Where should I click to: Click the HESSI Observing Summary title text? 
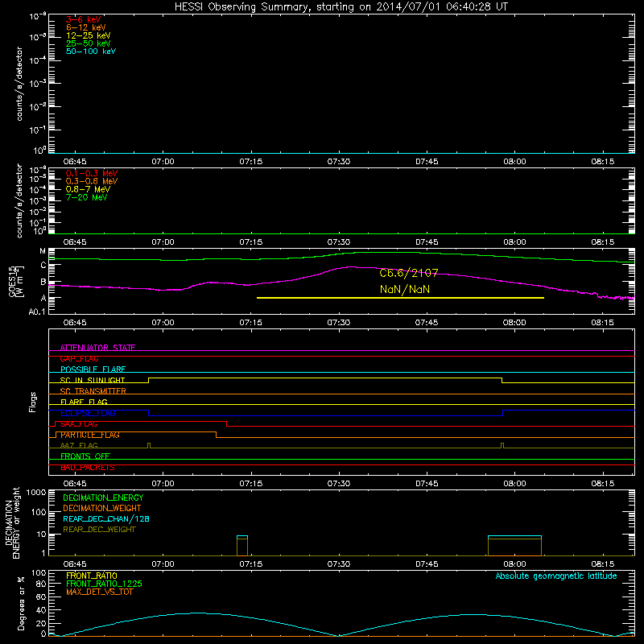point(341,7)
